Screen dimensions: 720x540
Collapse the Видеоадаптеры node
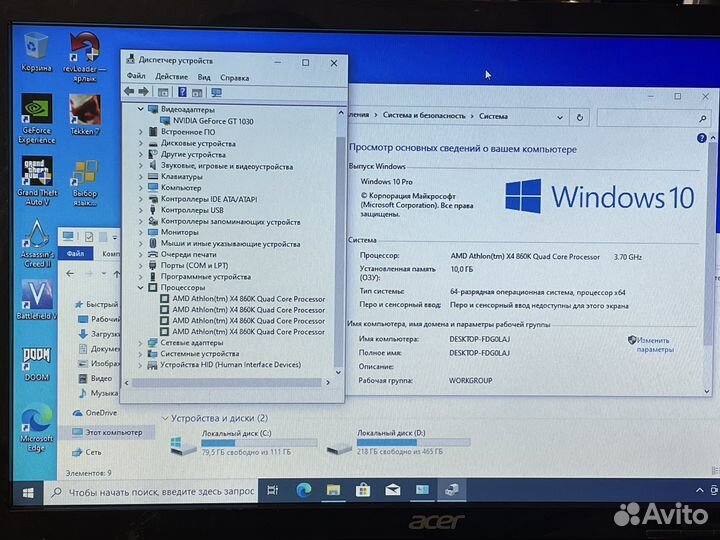click(x=141, y=109)
